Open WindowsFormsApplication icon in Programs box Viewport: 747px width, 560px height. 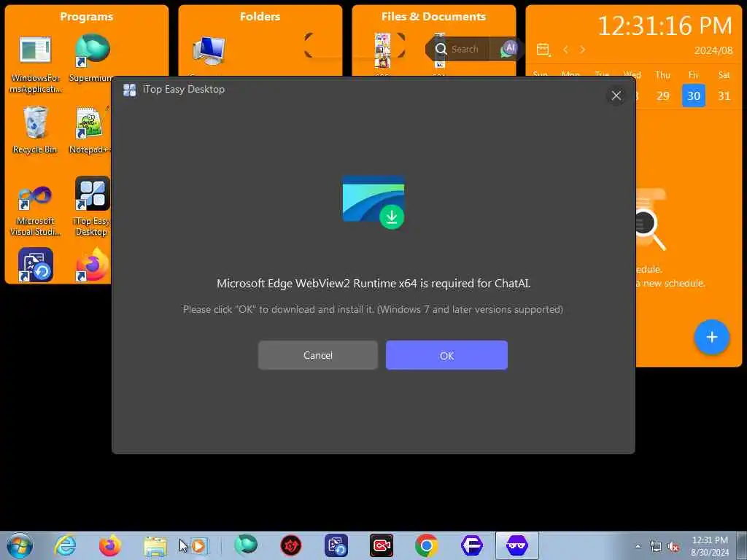35,64
